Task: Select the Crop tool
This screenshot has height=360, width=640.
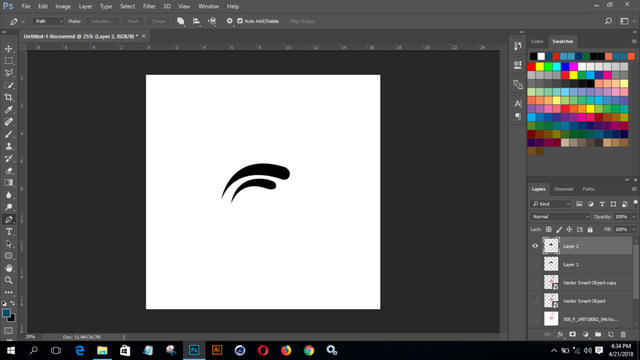Action: coord(9,97)
